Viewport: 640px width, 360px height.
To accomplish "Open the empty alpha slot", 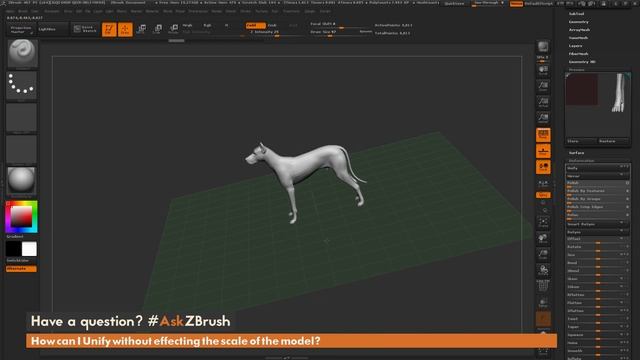I will (22, 118).
